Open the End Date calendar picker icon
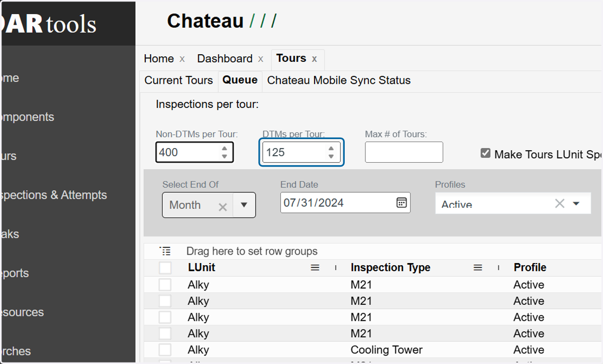The image size is (603, 364). pos(401,202)
